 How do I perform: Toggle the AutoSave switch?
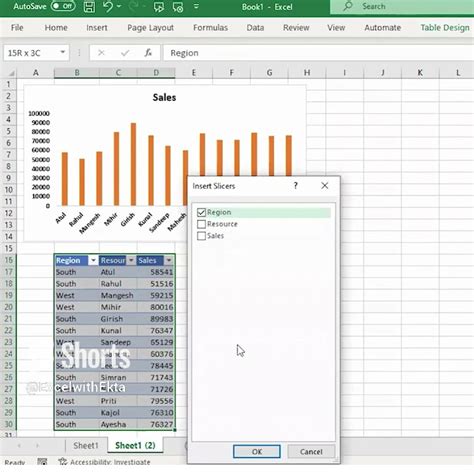pos(63,6)
